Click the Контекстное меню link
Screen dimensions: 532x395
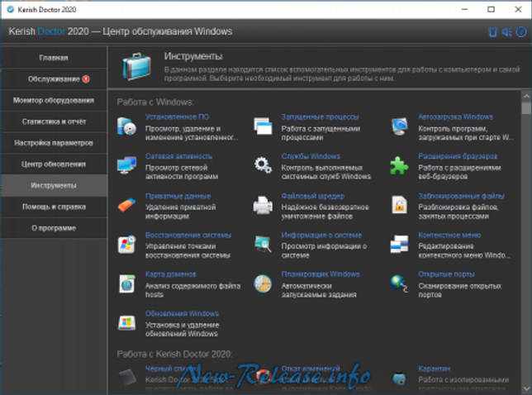[x=449, y=235]
